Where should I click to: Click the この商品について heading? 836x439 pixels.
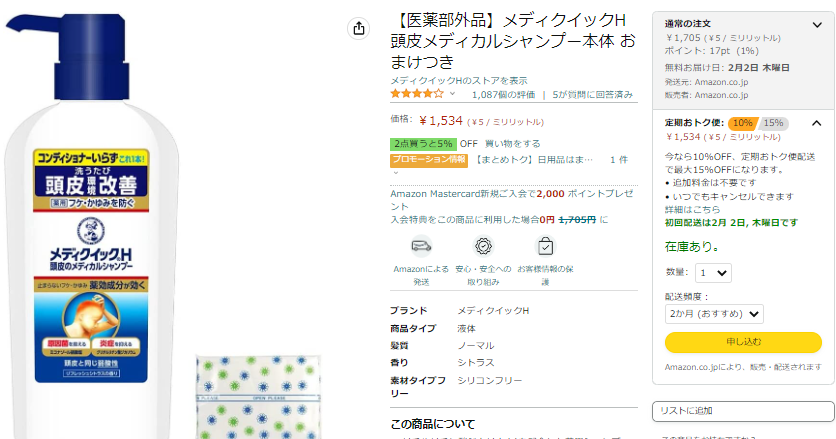click(x=432, y=424)
